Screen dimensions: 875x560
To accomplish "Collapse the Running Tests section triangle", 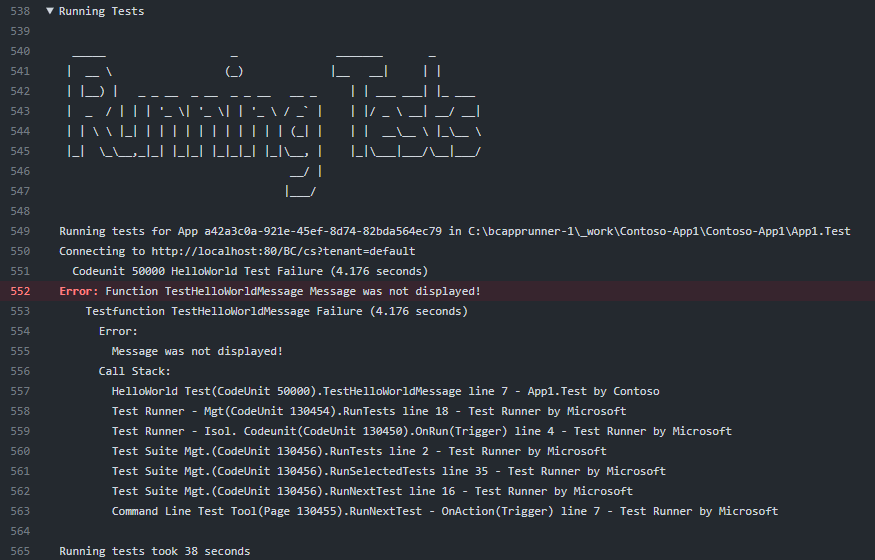I will tap(50, 11).
